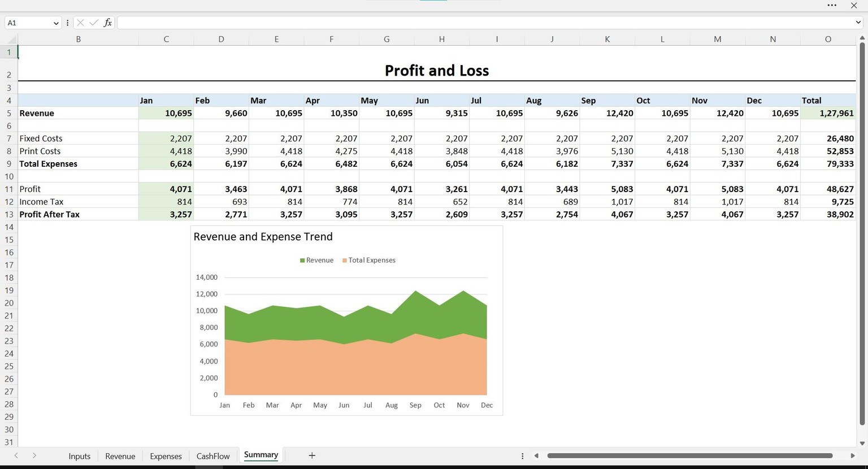Select row 13 header
The height and width of the screenshot is (469, 868).
click(x=9, y=215)
